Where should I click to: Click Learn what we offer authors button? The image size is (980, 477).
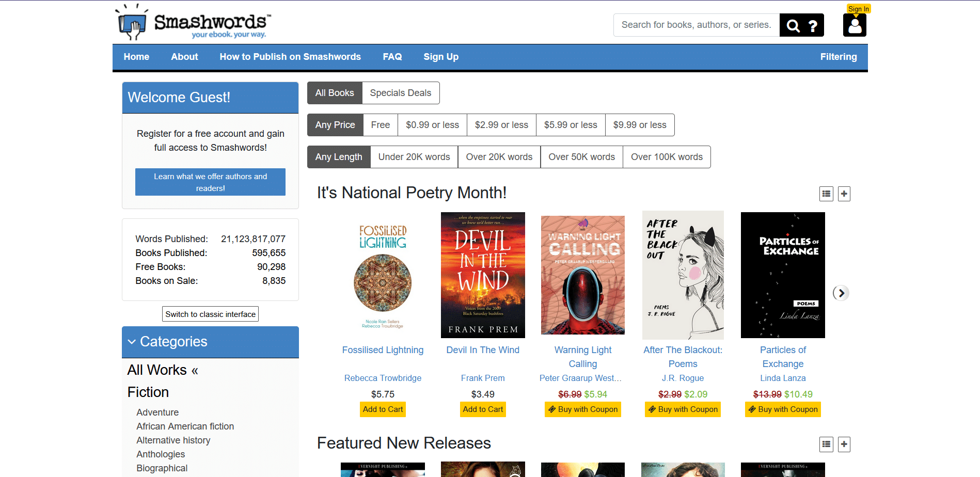210,182
